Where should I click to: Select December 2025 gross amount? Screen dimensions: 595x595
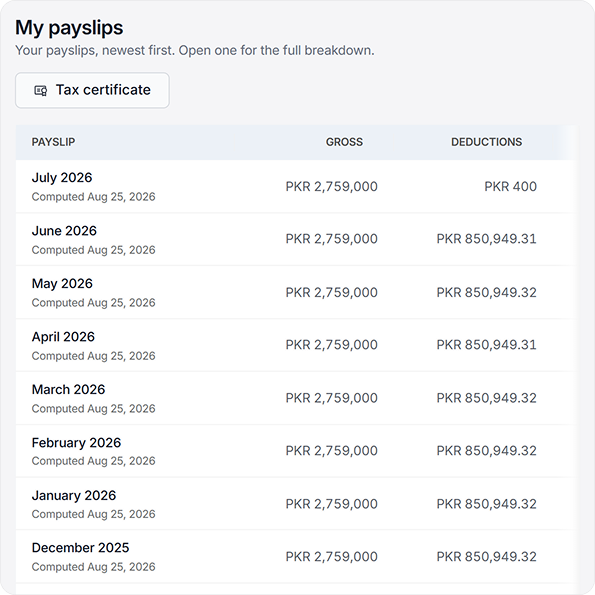(x=332, y=557)
